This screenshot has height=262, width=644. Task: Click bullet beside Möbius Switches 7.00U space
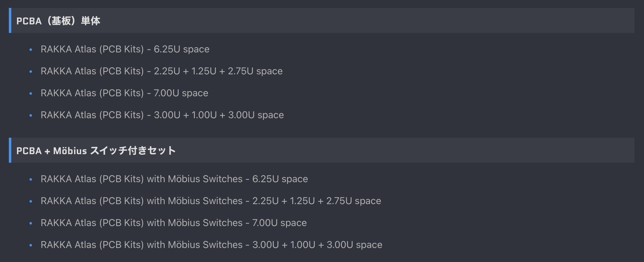(x=30, y=223)
